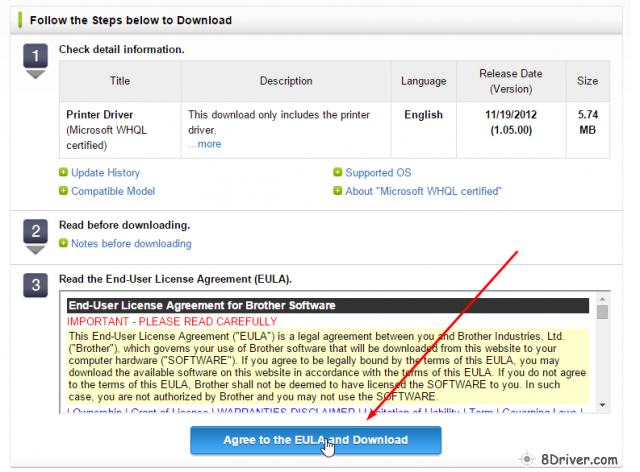This screenshot has height=472, width=640.
Task: Click the IMPORTANT - PLEASE READ CAREFULLY text
Action: click(x=172, y=322)
